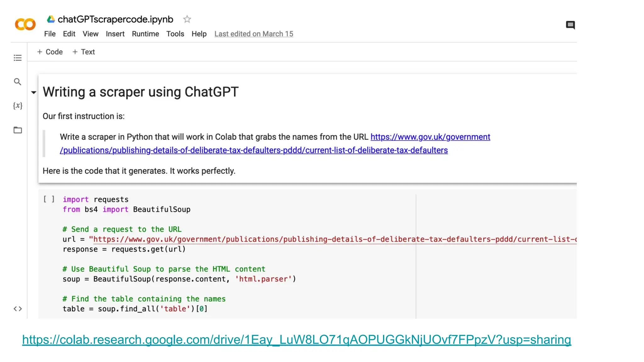Viewport: 644px width, 362px height.
Task: Star the notebook with the star icon
Action: 187,19
